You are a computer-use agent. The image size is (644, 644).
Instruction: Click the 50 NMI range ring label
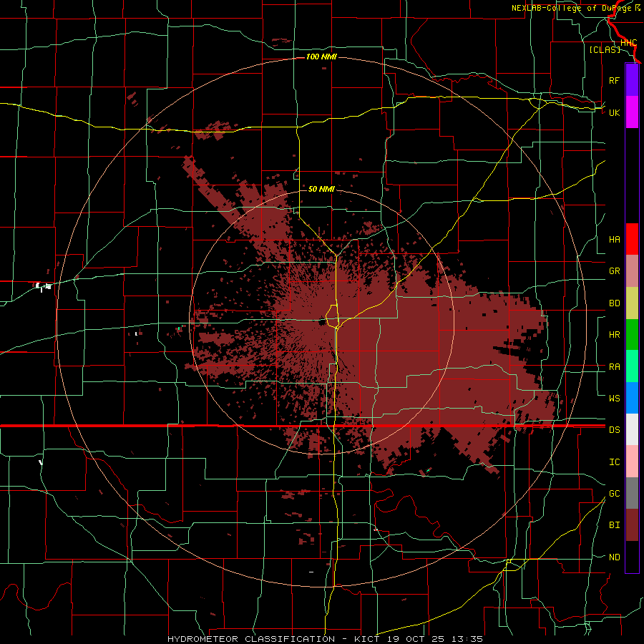tap(321, 190)
